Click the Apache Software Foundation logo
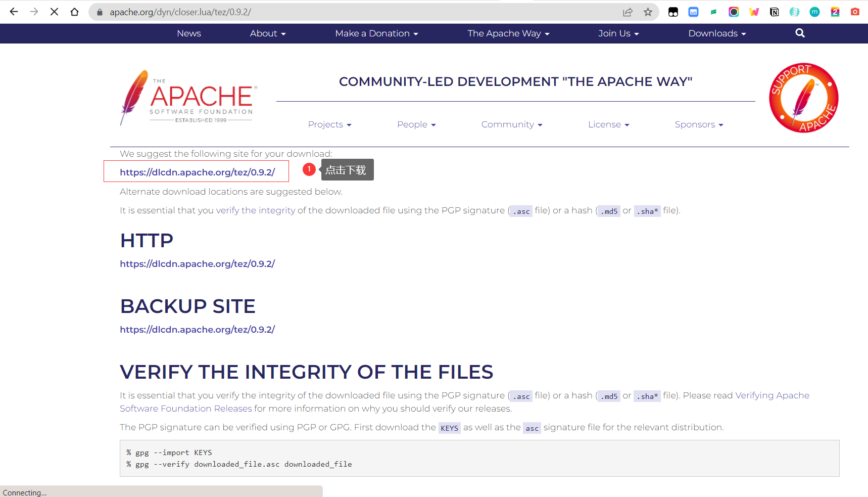 tap(188, 98)
